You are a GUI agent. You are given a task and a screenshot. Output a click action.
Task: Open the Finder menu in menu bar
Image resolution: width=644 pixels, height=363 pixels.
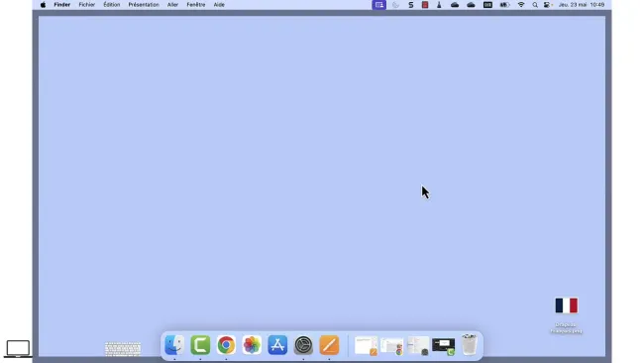pyautogui.click(x=62, y=5)
